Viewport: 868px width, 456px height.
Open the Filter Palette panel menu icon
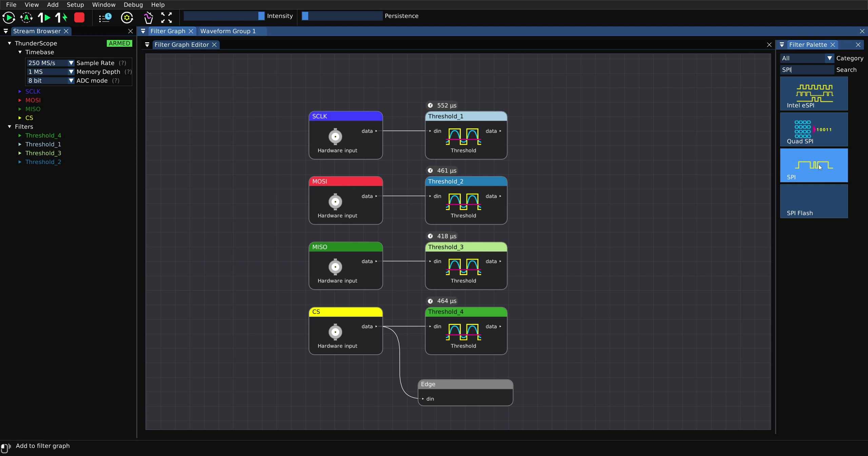pos(782,45)
